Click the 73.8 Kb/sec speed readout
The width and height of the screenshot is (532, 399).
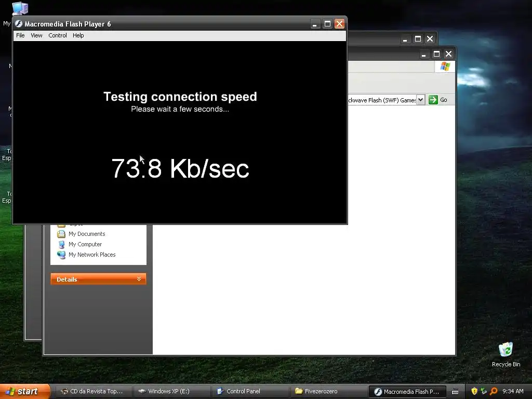click(x=180, y=168)
